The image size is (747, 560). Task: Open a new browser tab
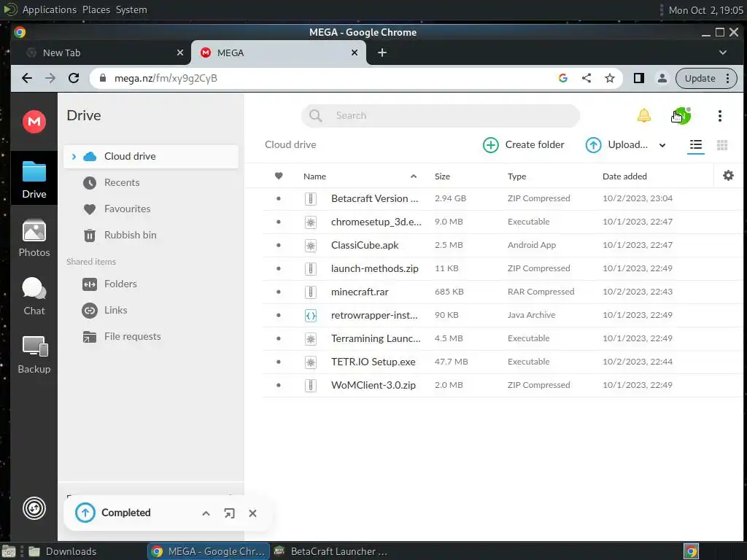coord(382,52)
